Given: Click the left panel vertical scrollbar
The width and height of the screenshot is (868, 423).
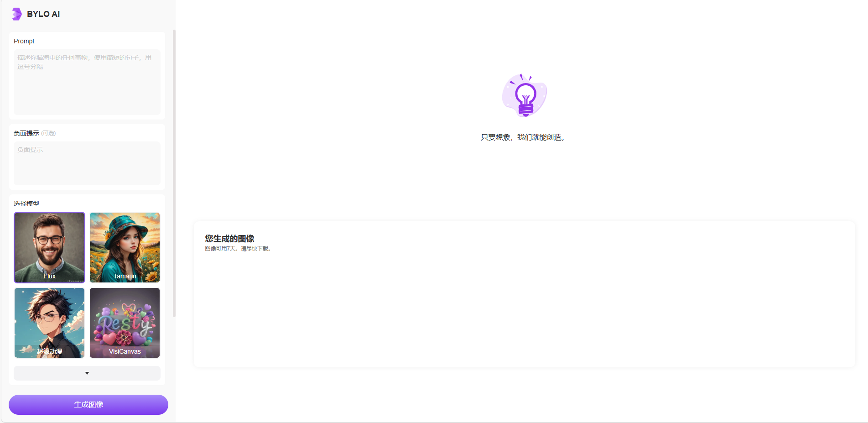Looking at the screenshot, I should click(174, 173).
